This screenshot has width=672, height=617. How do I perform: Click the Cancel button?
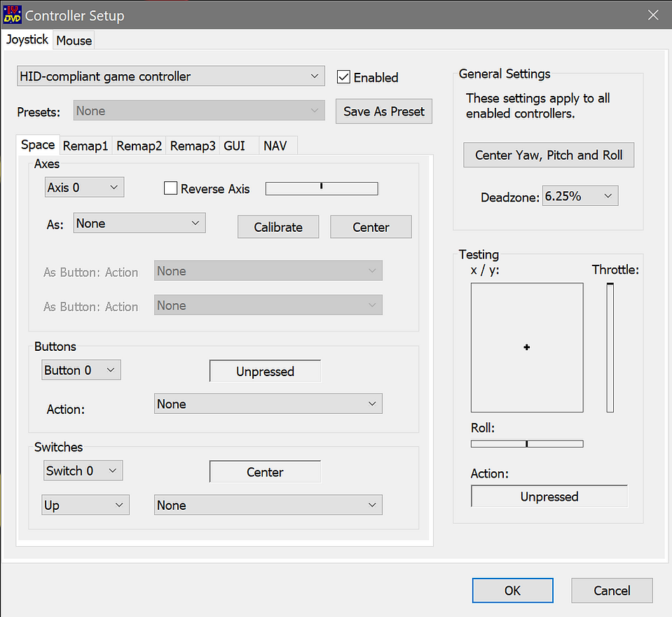click(612, 590)
